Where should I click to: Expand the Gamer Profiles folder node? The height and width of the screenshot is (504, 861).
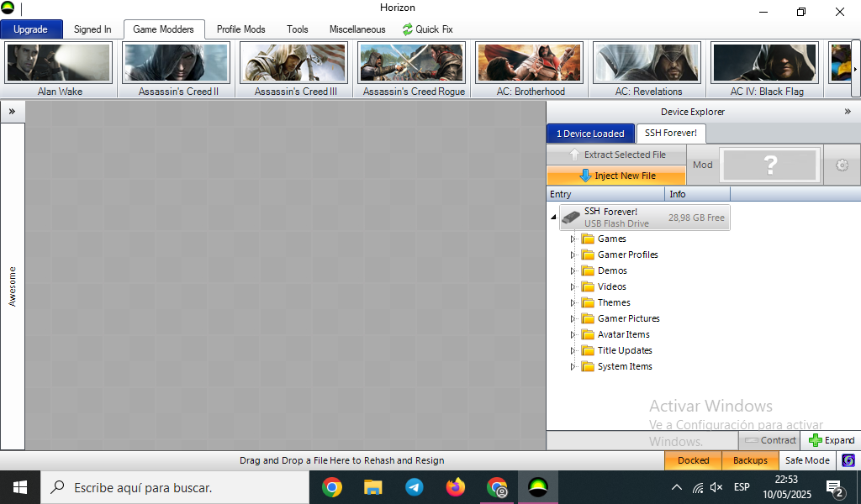tap(572, 255)
